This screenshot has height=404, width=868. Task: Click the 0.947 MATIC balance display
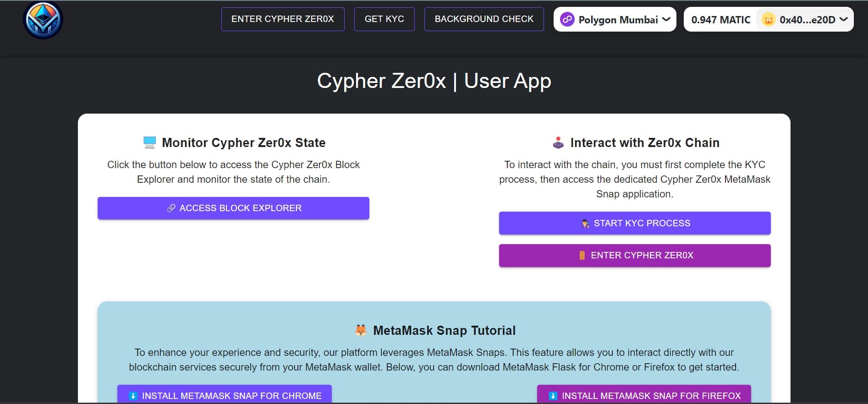tap(720, 20)
